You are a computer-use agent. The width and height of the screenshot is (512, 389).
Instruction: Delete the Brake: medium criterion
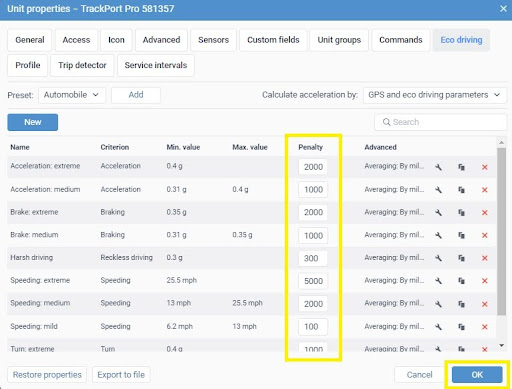(485, 235)
